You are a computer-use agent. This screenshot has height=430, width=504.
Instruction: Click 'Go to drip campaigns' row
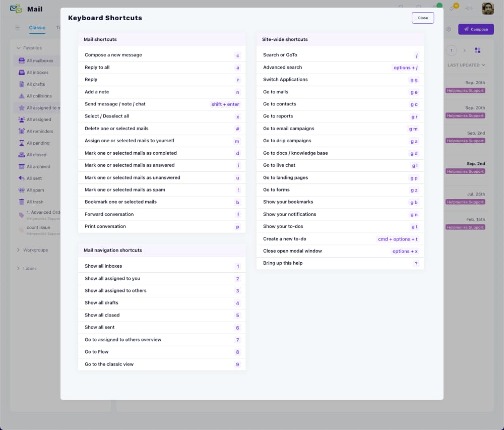click(x=340, y=141)
